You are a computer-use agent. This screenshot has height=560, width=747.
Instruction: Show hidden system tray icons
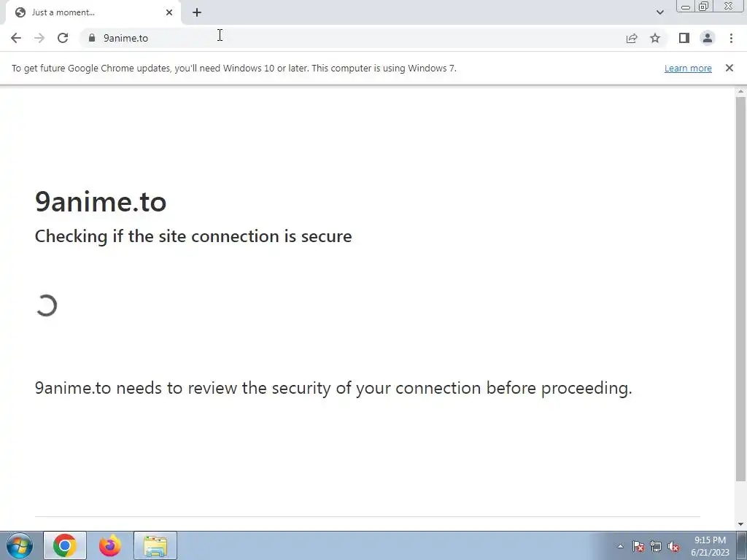tap(620, 546)
